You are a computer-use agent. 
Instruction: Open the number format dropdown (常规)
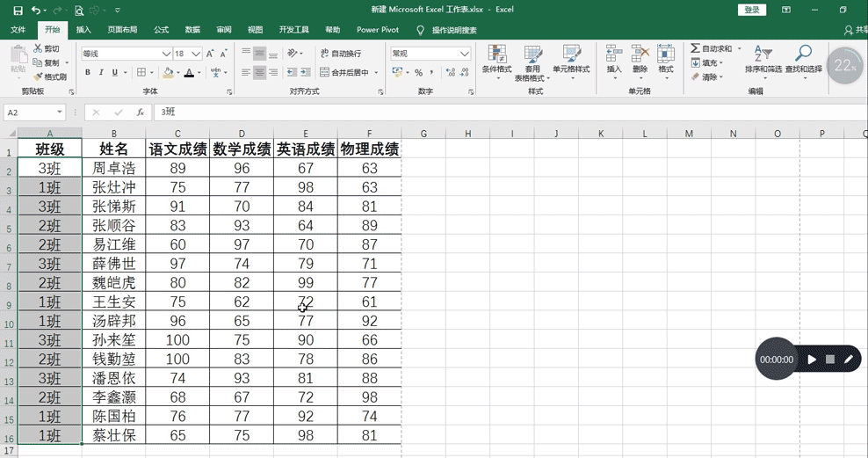pyautogui.click(x=465, y=54)
